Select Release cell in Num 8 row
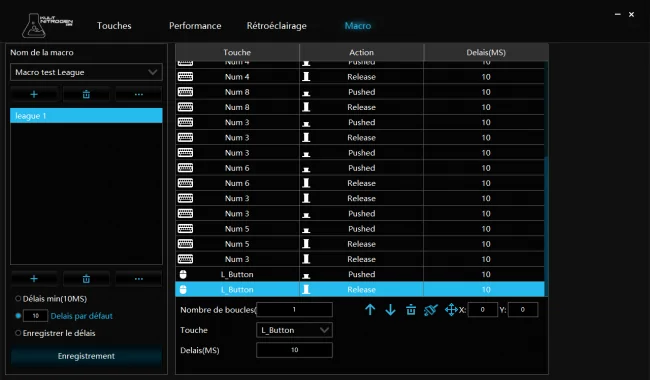Viewport: 650px width, 380px height. (361, 107)
